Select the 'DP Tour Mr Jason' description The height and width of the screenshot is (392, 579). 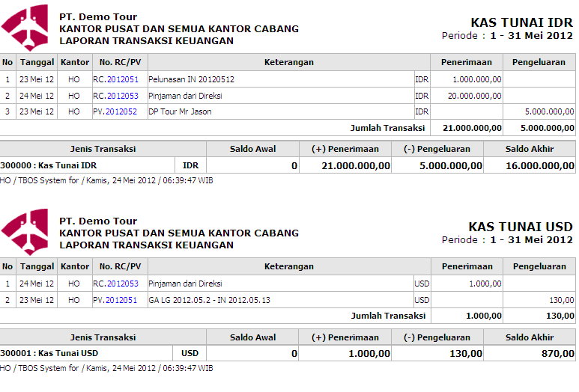point(180,111)
